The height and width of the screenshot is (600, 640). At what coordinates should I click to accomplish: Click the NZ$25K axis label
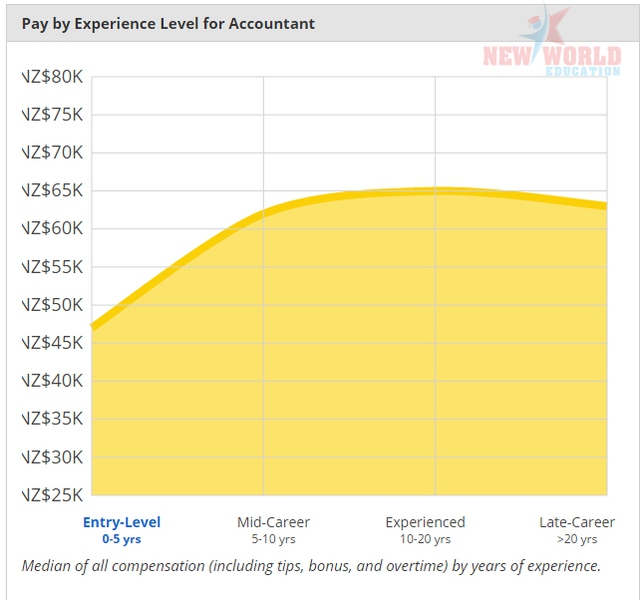click(x=53, y=495)
